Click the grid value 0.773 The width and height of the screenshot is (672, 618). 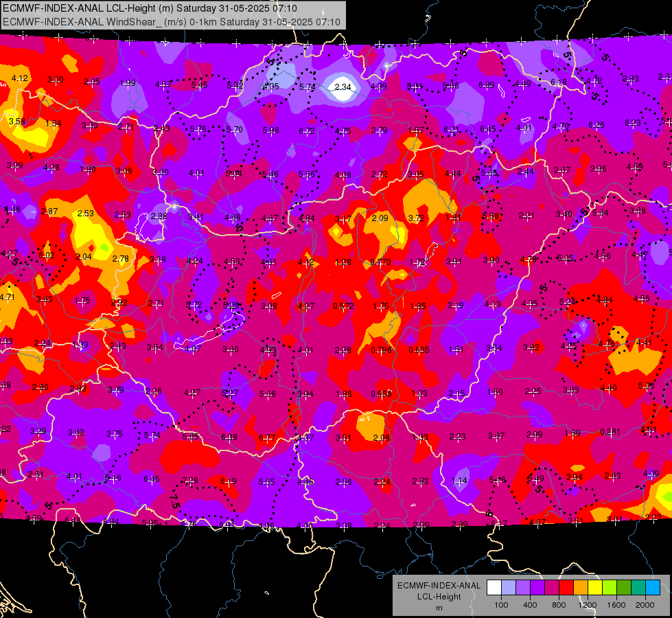click(380, 262)
